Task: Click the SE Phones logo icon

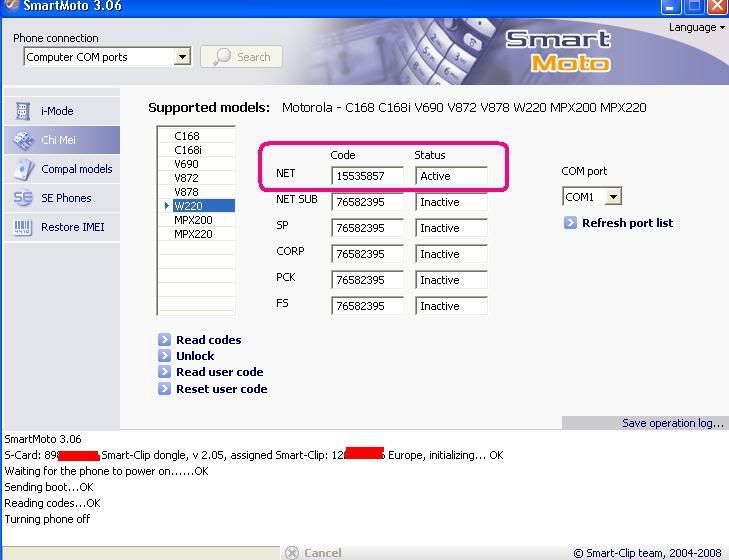Action: pyautogui.click(x=23, y=198)
